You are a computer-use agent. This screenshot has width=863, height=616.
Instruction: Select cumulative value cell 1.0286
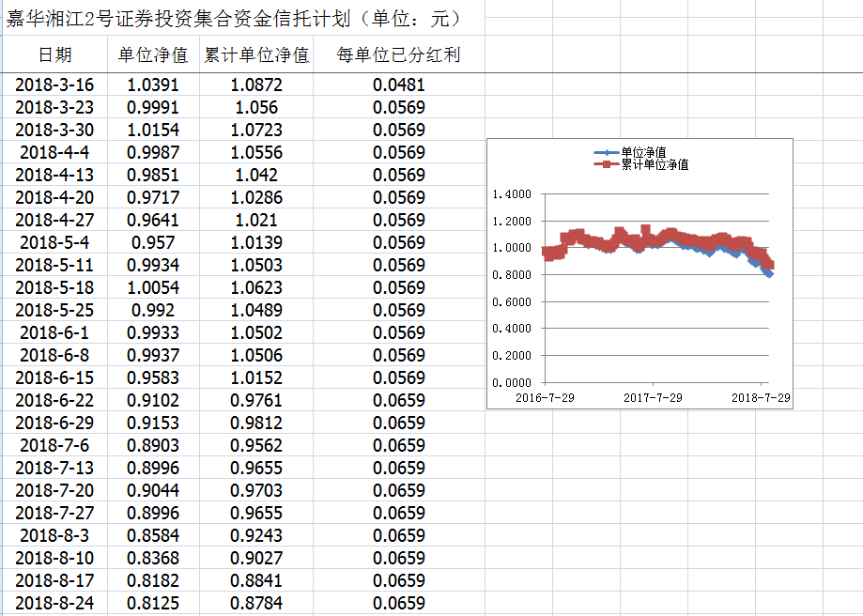256,197
